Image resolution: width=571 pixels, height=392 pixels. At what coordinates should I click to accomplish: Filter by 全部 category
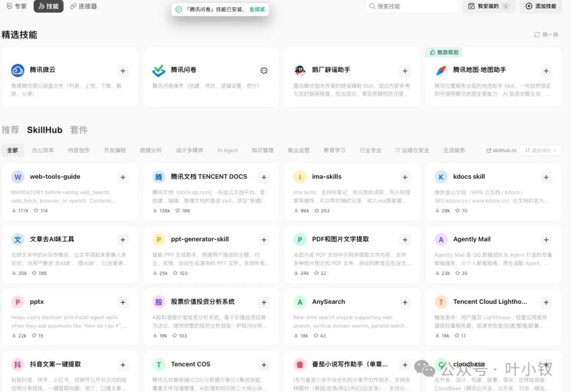tap(12, 151)
